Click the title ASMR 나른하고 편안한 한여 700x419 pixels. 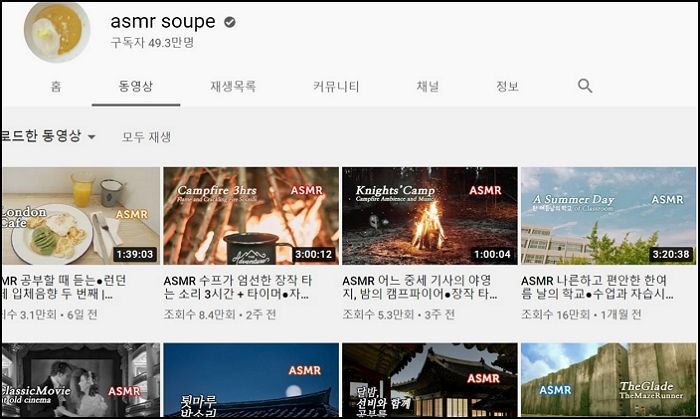tap(597, 287)
